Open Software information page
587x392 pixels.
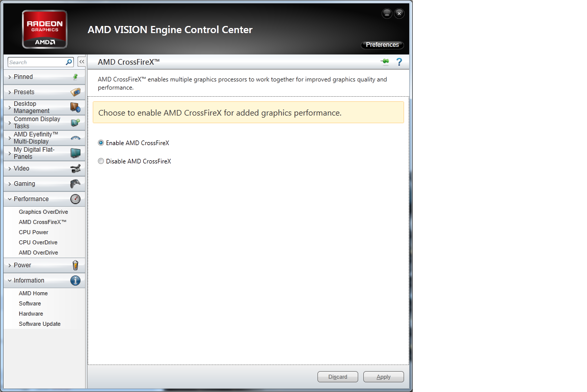30,304
